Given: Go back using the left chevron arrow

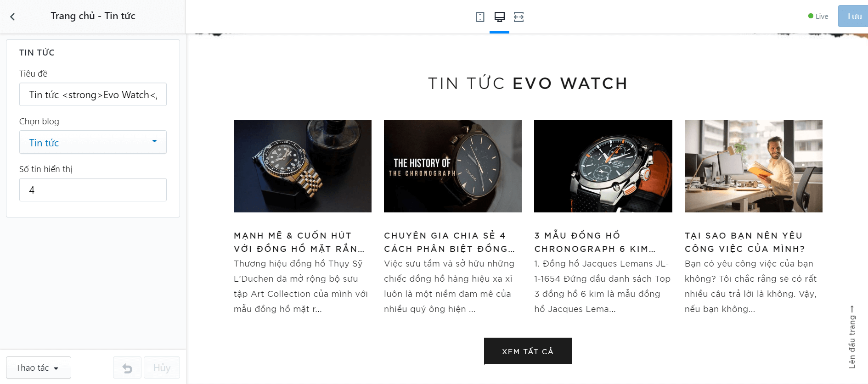Looking at the screenshot, I should (12, 17).
